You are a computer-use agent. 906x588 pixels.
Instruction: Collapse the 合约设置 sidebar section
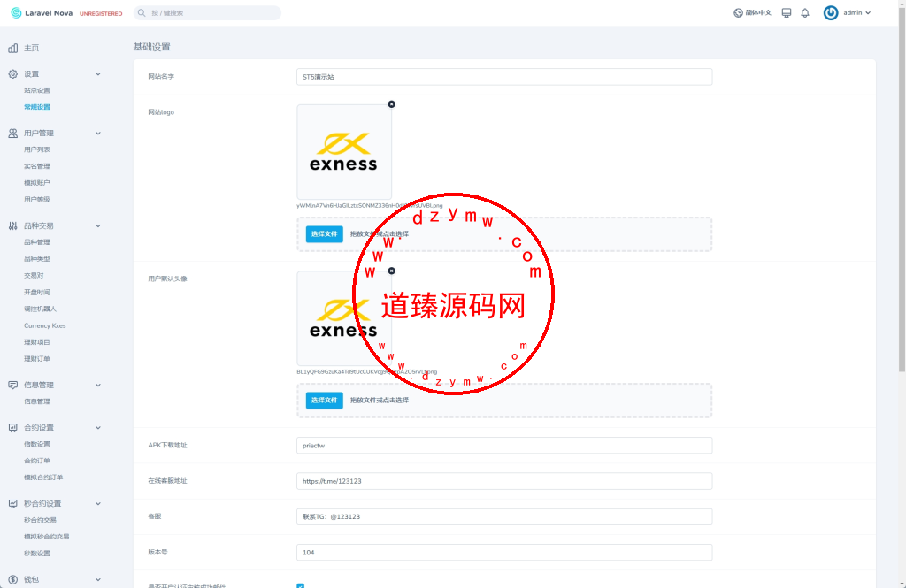(98, 427)
